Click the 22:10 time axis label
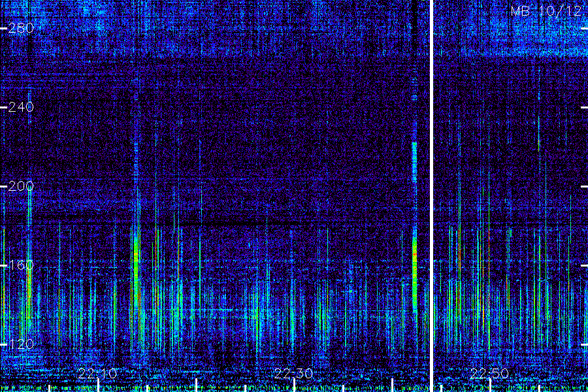The width and height of the screenshot is (588, 392). coord(97,374)
